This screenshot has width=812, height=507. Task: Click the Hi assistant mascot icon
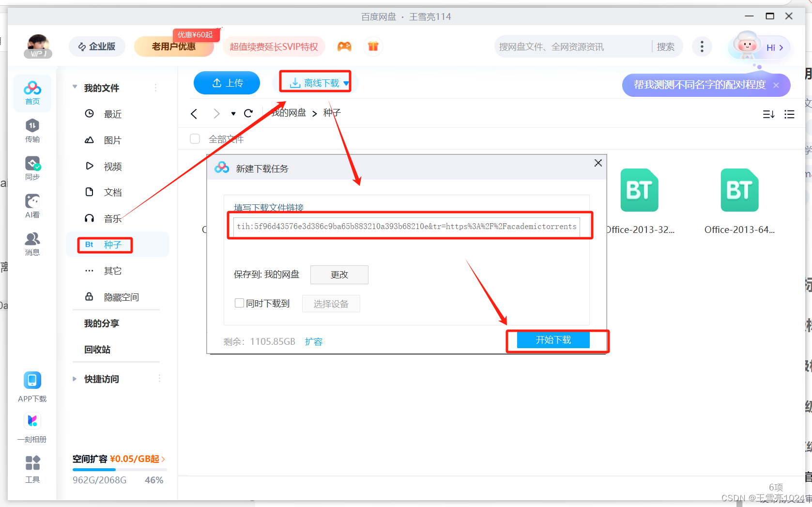click(x=746, y=46)
